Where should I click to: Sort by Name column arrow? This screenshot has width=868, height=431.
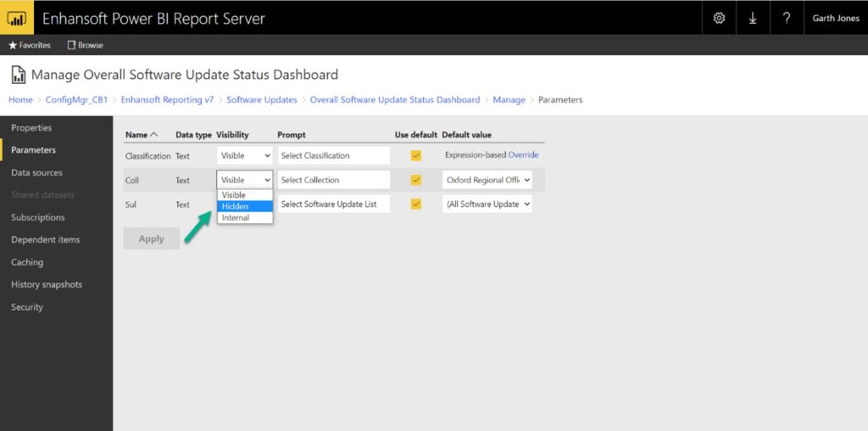click(x=153, y=135)
